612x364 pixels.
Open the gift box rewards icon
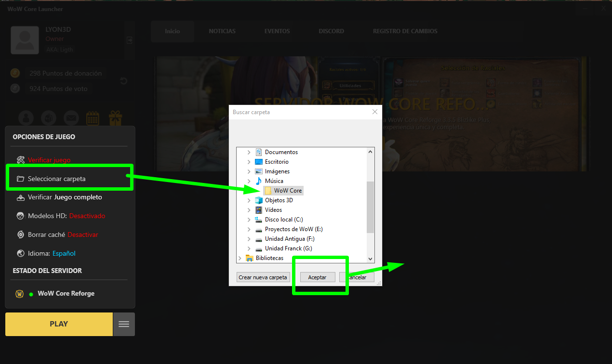(x=115, y=118)
